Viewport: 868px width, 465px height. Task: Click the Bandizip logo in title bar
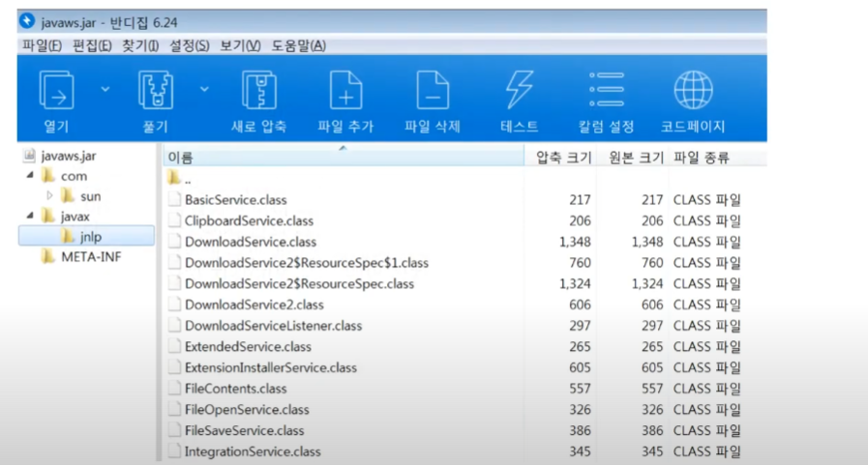coord(27,21)
